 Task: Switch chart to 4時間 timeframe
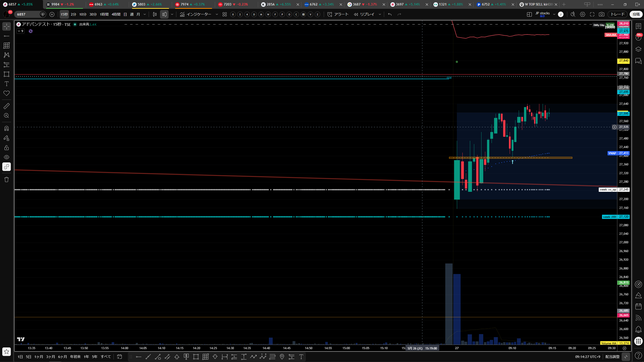(116, 14)
